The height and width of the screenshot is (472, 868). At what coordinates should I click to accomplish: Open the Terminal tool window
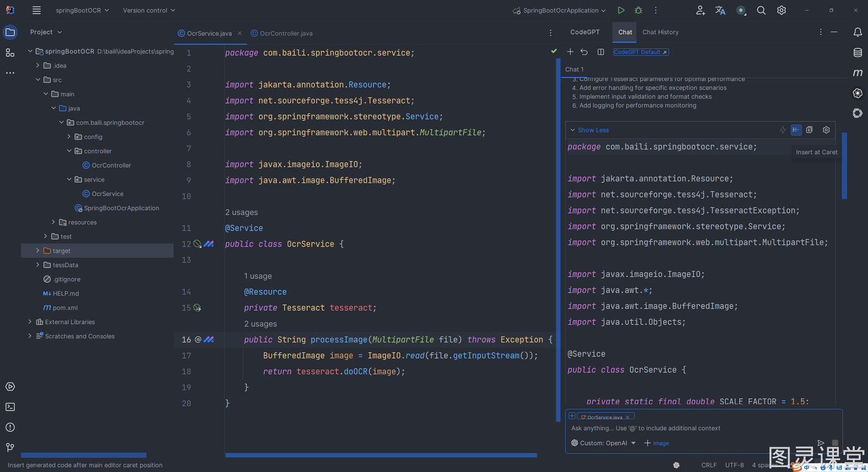click(10, 407)
